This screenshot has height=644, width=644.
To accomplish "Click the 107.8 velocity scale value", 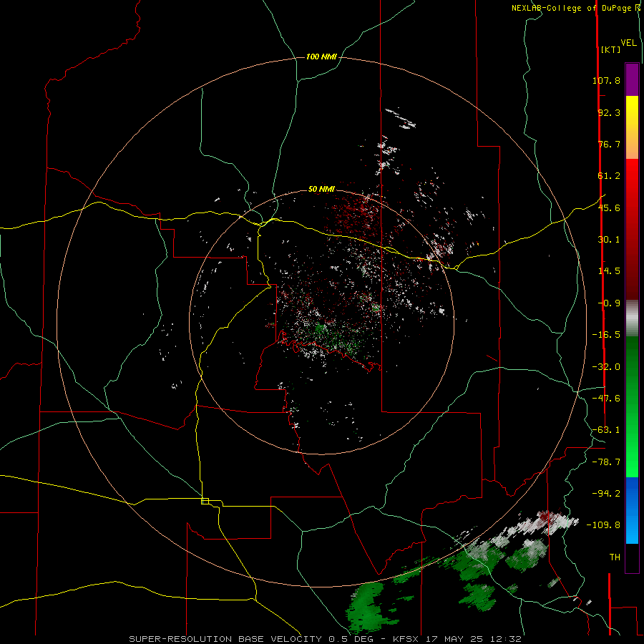I will coord(606,80).
